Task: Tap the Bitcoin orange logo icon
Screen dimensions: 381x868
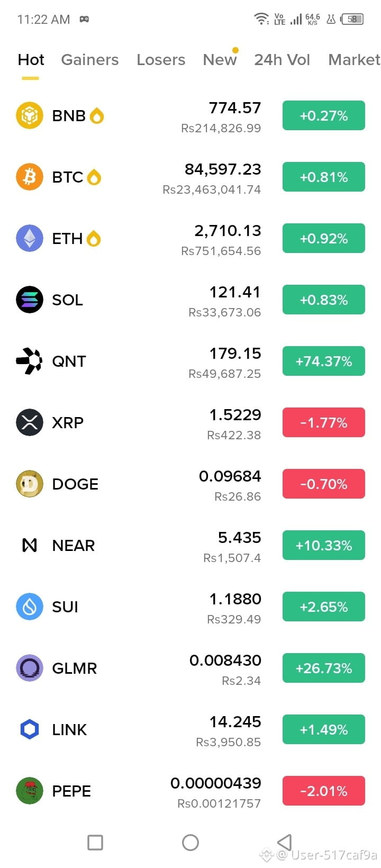Action: pos(30,177)
